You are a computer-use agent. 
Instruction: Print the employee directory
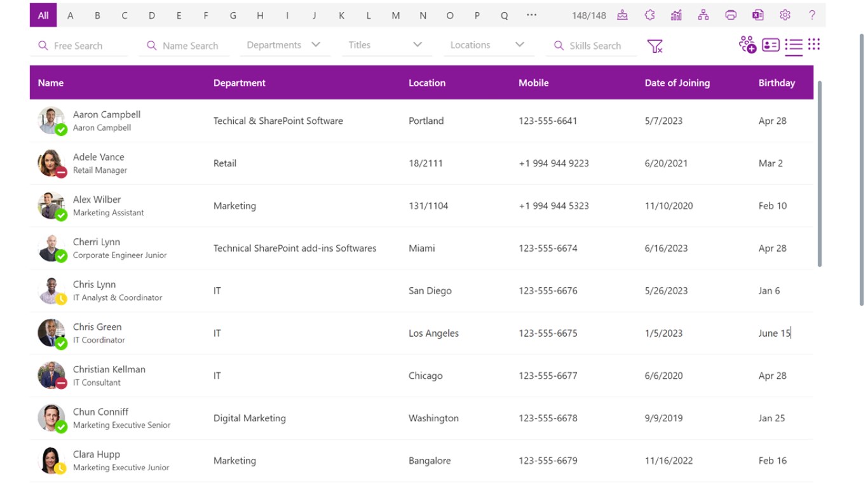pyautogui.click(x=731, y=15)
